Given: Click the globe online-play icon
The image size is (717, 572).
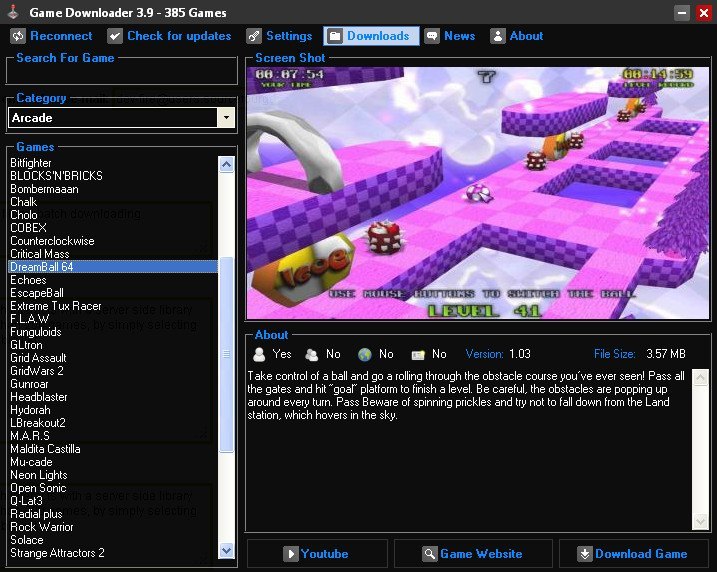Looking at the screenshot, I should pos(364,355).
